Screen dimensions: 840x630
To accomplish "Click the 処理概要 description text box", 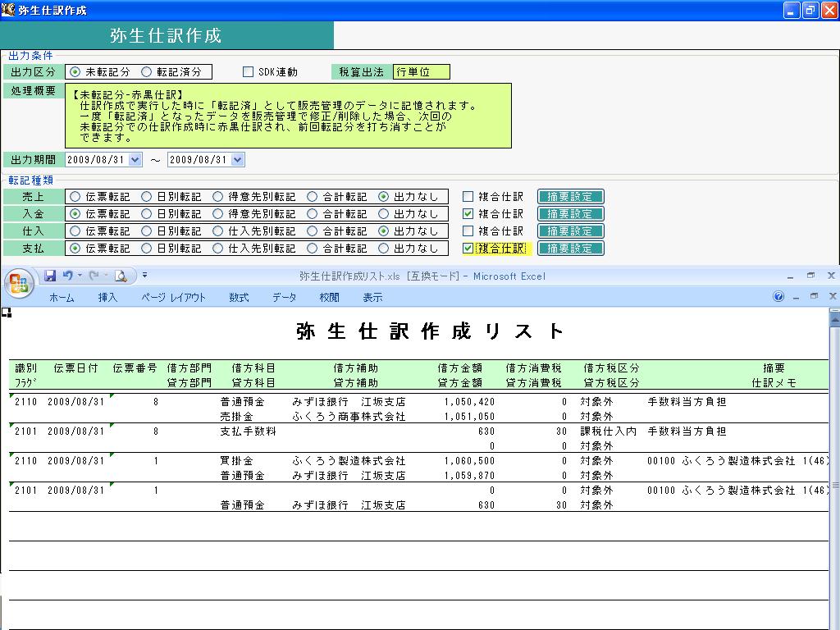I will [x=288, y=115].
